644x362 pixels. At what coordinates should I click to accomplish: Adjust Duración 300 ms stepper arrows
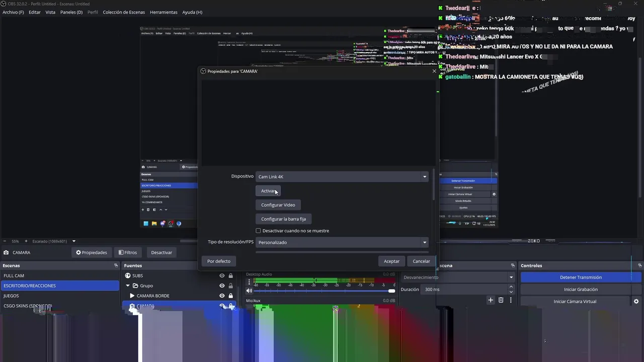click(511, 289)
